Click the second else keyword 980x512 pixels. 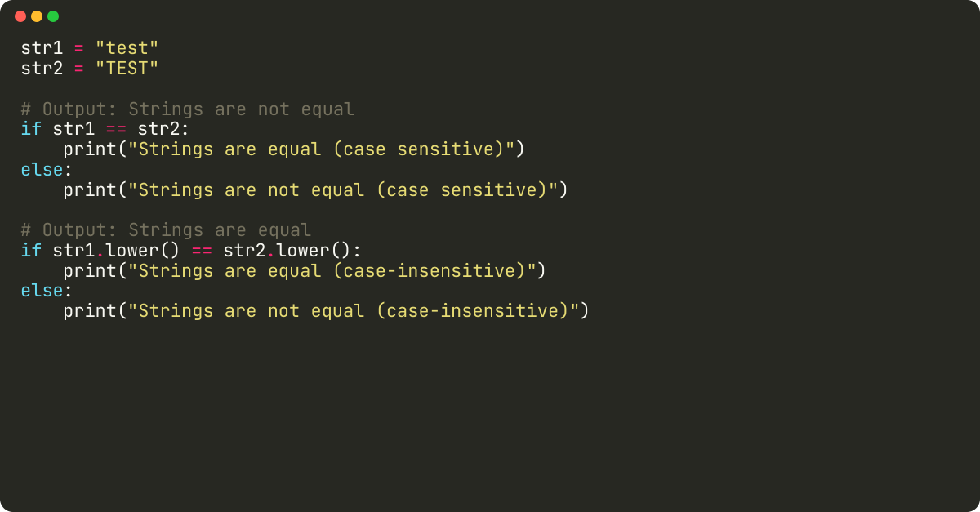coord(42,291)
